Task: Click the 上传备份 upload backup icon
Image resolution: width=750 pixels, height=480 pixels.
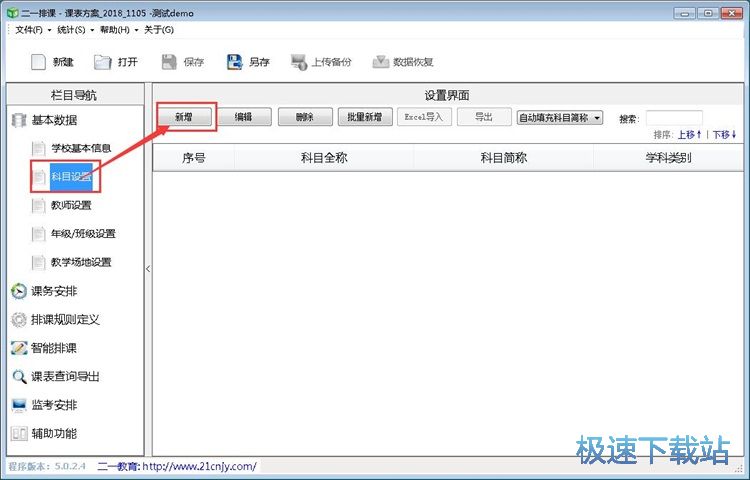Action: (x=299, y=62)
